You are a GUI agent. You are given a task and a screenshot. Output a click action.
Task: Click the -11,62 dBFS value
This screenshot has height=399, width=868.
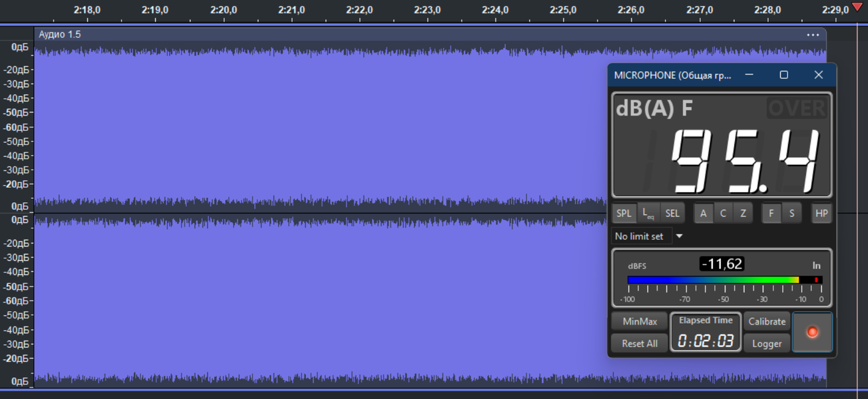point(722,264)
